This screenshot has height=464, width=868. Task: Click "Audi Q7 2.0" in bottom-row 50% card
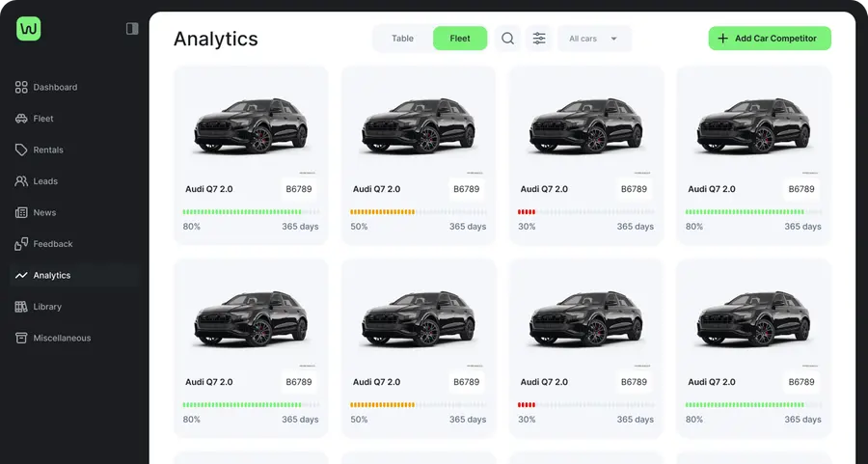(x=376, y=382)
